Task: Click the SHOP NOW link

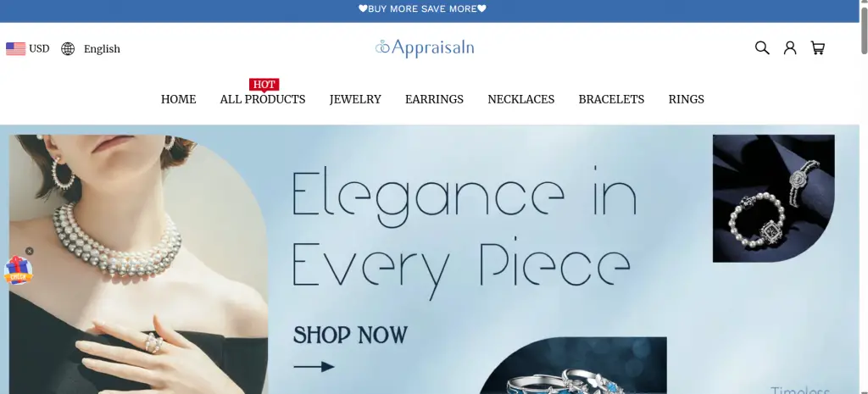Action: pos(350,336)
